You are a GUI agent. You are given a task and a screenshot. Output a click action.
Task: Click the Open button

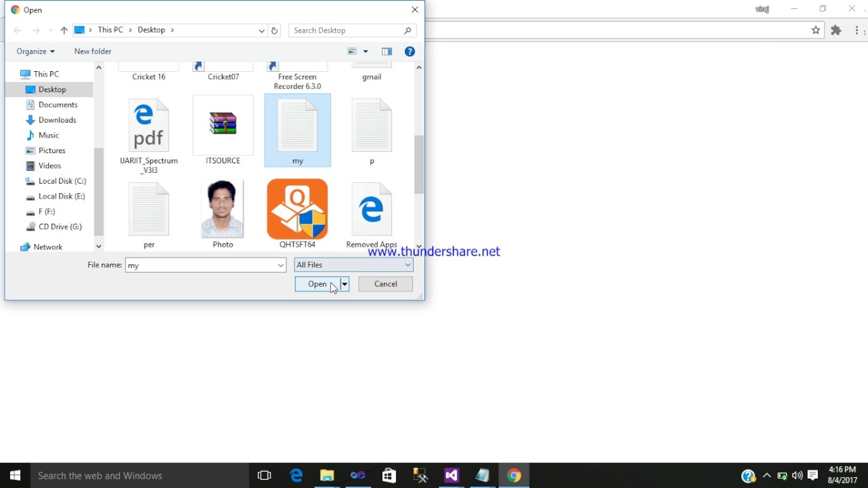317,284
